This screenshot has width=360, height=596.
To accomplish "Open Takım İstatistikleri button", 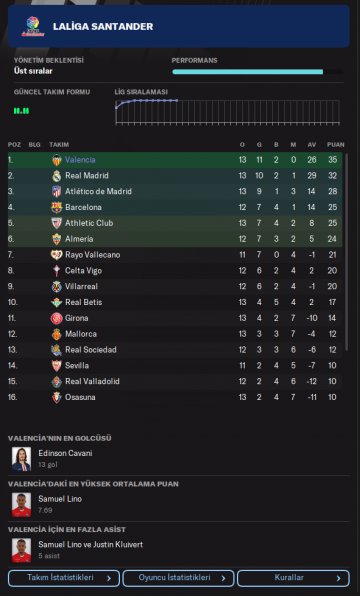I will click(64, 578).
